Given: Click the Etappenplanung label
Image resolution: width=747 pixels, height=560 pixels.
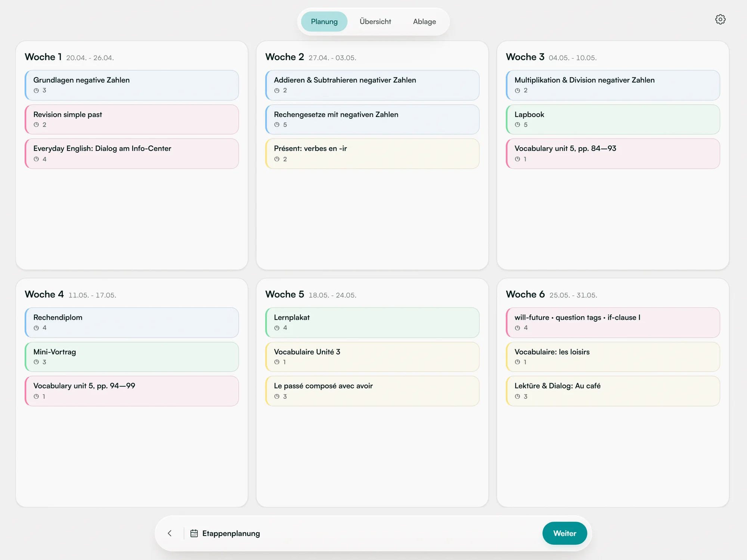Looking at the screenshot, I should coord(231,533).
